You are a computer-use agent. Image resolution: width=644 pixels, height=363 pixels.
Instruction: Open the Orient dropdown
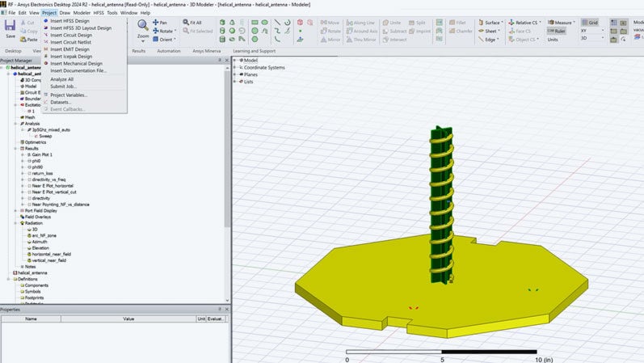click(175, 40)
